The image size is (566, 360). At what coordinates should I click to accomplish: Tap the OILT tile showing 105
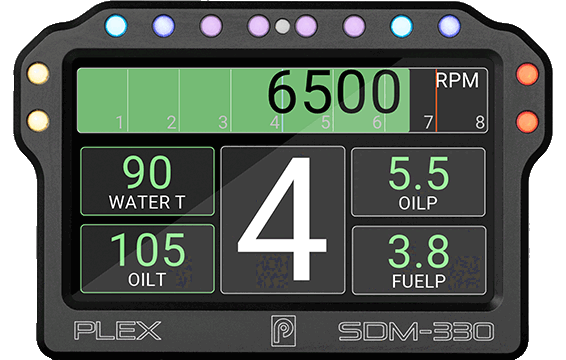[147, 259]
